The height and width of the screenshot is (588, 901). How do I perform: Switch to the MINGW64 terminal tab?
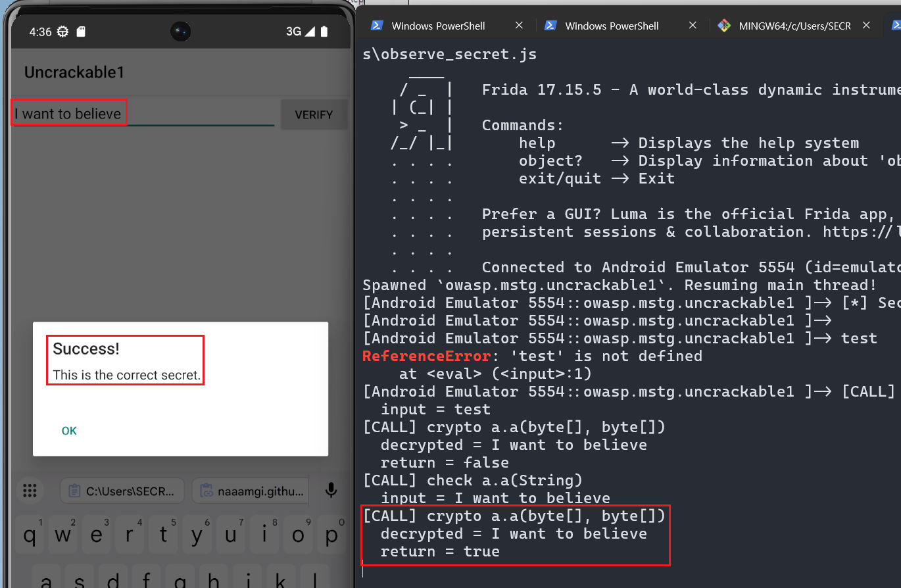[794, 26]
